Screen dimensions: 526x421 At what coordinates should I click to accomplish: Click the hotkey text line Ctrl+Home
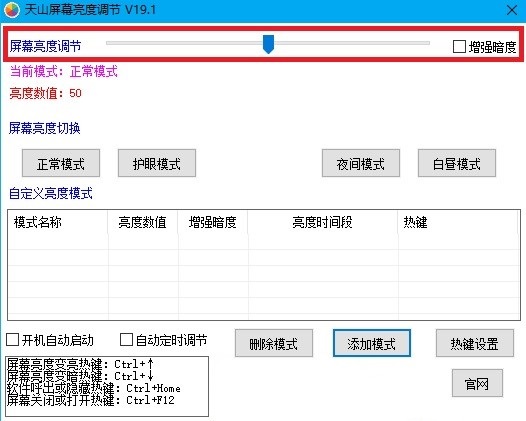coord(94,388)
